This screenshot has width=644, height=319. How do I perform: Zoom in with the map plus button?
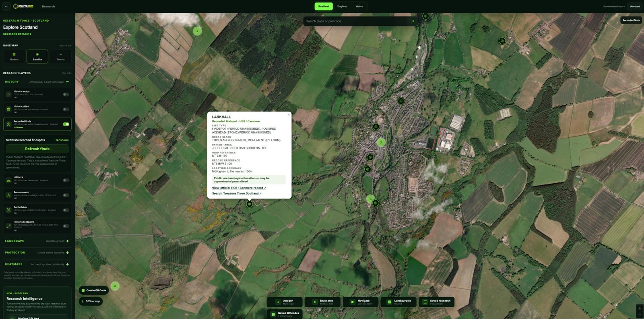[640, 308]
